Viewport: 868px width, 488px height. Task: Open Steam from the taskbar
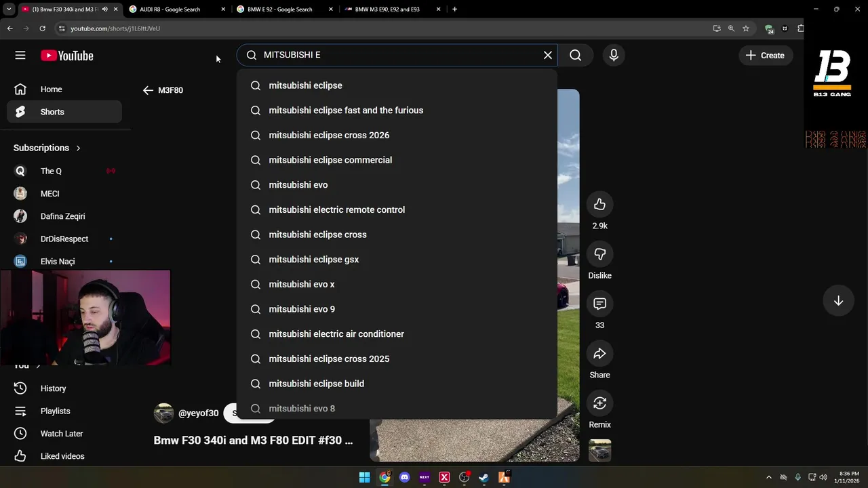(484, 477)
